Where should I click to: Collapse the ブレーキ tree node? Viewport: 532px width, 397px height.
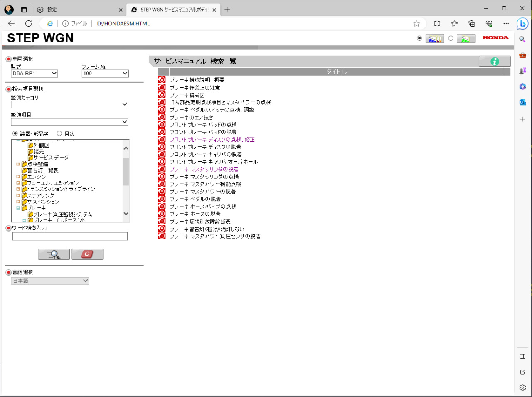click(x=18, y=208)
